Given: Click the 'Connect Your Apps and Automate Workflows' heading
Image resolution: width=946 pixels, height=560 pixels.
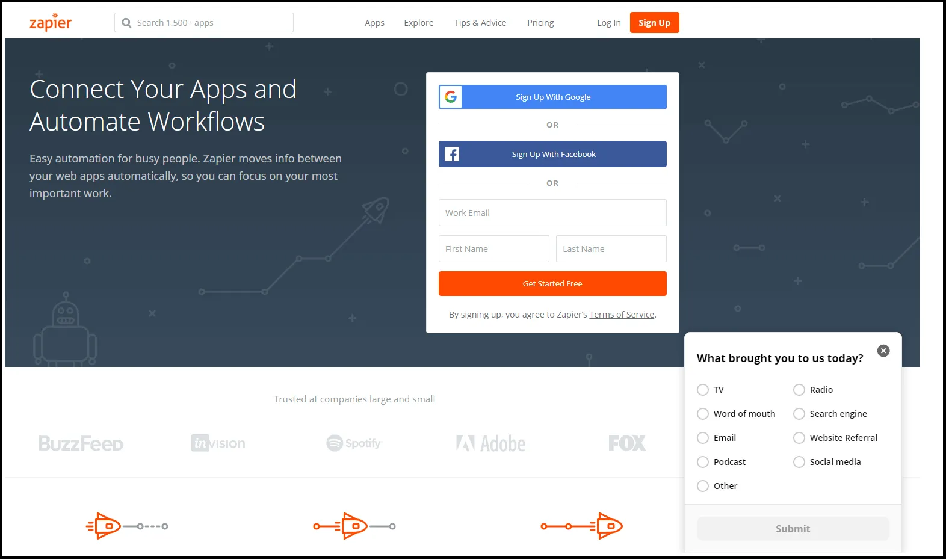Looking at the screenshot, I should (163, 105).
